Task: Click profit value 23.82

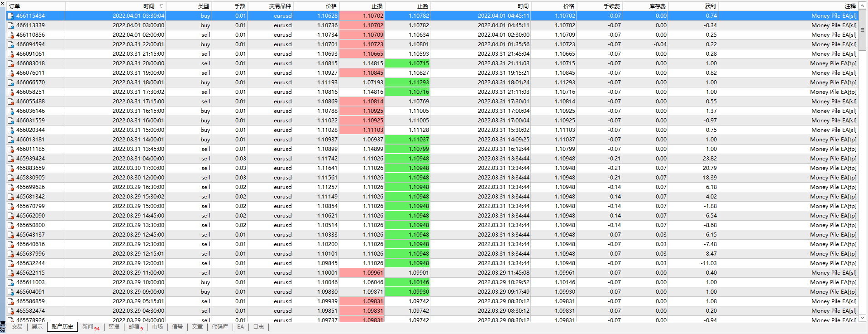Action: coord(710,159)
